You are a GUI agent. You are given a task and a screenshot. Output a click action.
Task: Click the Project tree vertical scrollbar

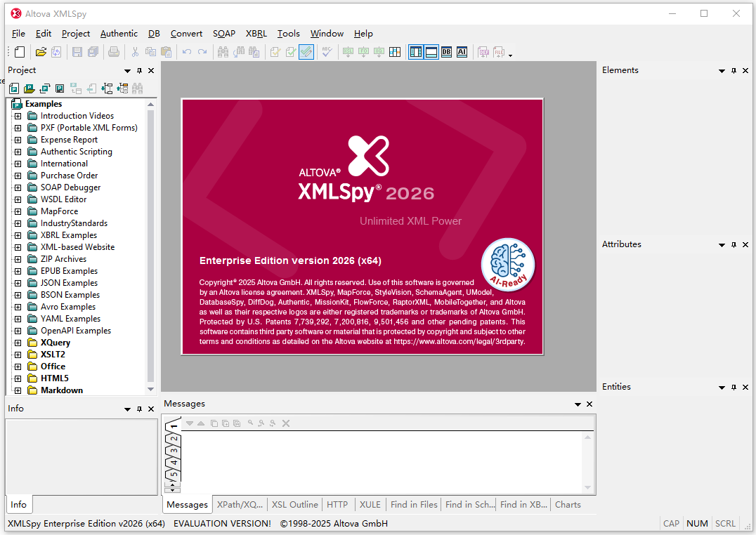(x=150, y=246)
